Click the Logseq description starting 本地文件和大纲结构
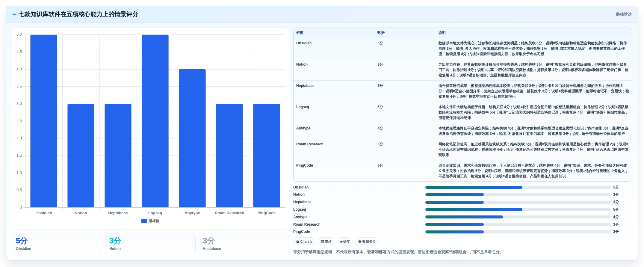 [x=533, y=112]
